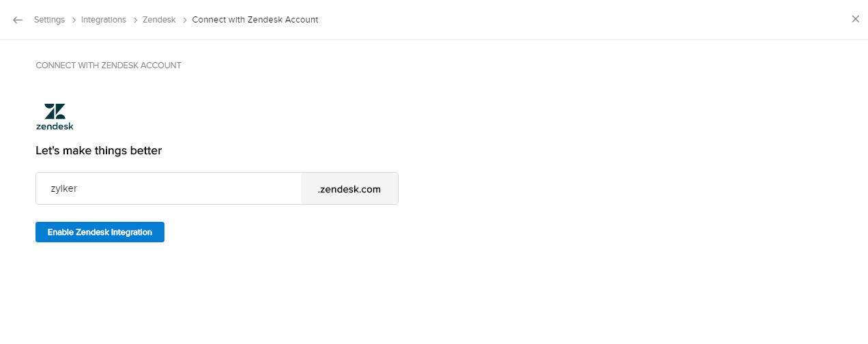The image size is (868, 344).
Task: Click the 'CONNECT WITH ZENDESK ACCOUNT' heading
Action: (108, 66)
